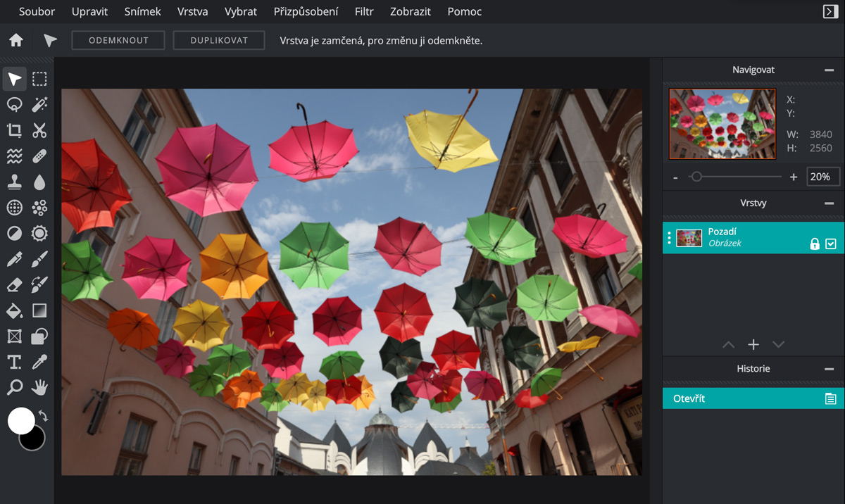Click the Home icon

15,41
